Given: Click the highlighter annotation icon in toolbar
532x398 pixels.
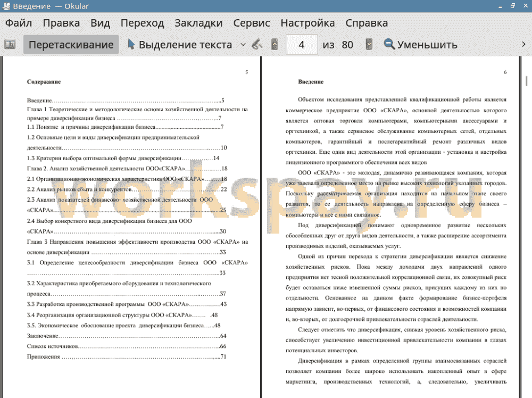Looking at the screenshot, I should [257, 45].
